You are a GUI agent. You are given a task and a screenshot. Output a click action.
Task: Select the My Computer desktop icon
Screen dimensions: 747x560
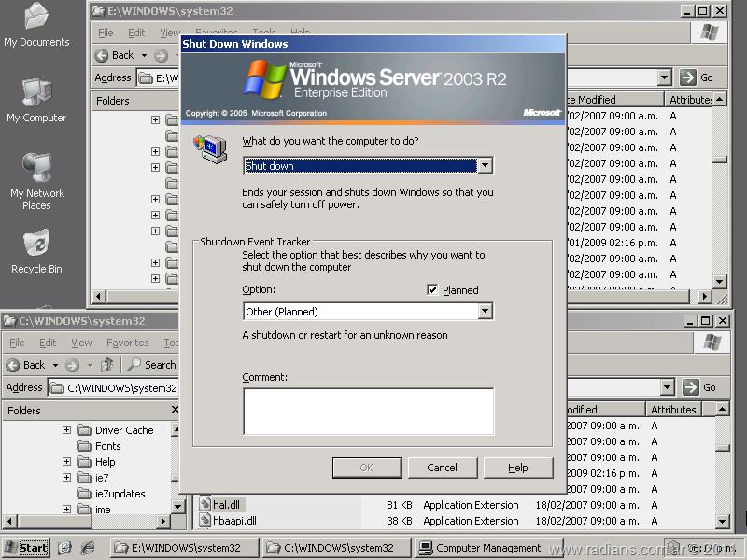tap(36, 93)
